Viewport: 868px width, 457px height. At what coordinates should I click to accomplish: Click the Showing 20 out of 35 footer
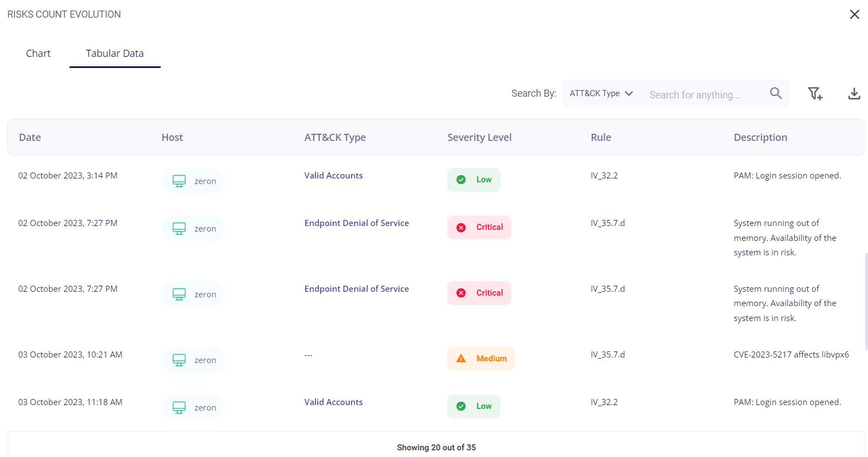[436, 448]
